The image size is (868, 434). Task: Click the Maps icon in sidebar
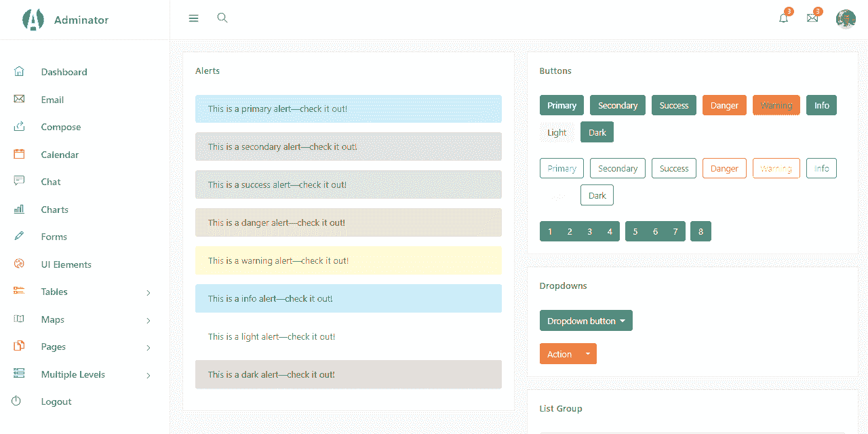[19, 319]
